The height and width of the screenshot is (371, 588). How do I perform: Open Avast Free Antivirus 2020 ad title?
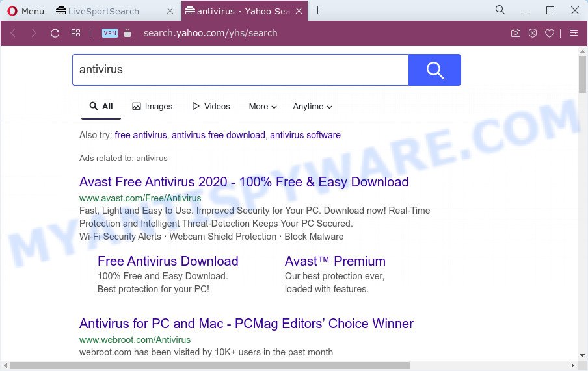click(x=244, y=182)
